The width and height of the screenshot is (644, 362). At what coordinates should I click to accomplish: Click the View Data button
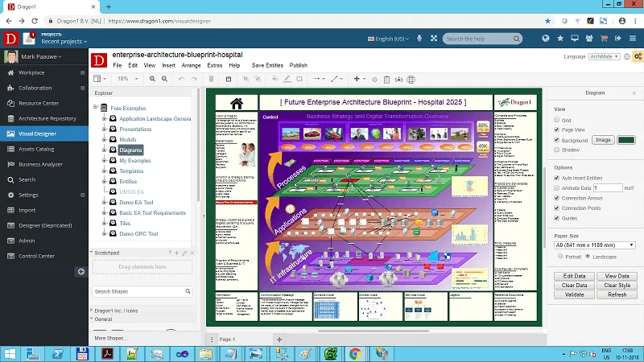point(617,276)
